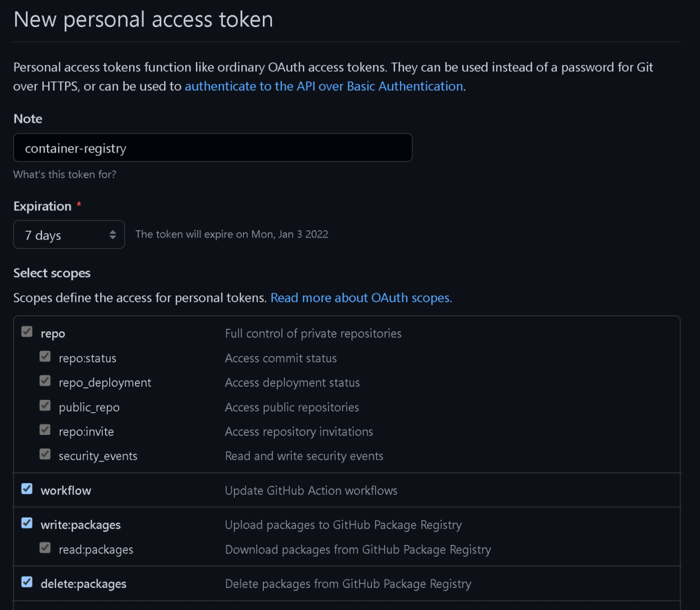Open the Basic Authentication documentation link
Viewport: 700px width, 610px height.
pyautogui.click(x=323, y=86)
